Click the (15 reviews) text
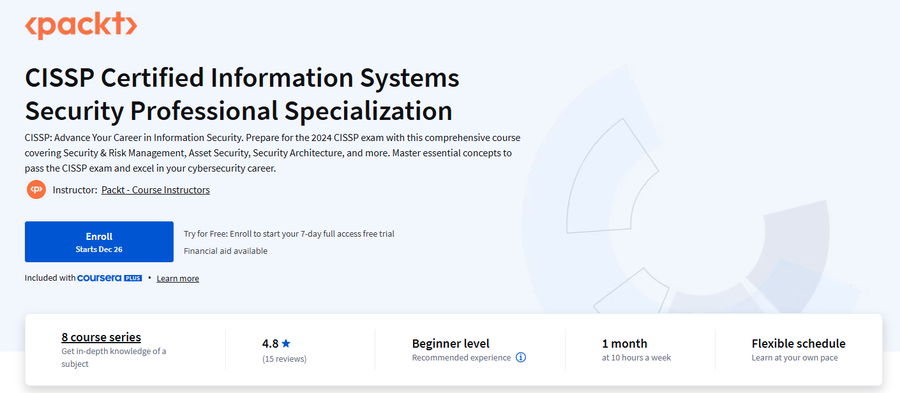 point(284,359)
